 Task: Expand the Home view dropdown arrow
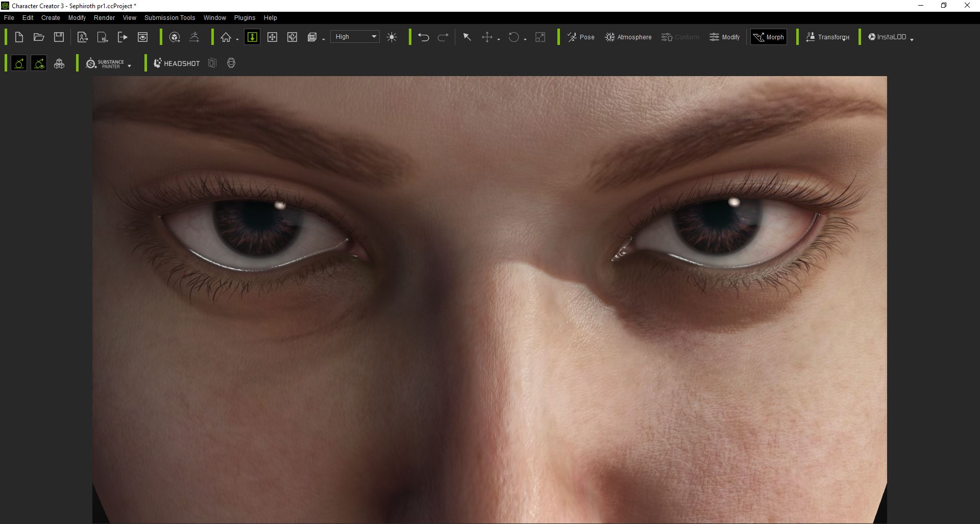click(237, 39)
